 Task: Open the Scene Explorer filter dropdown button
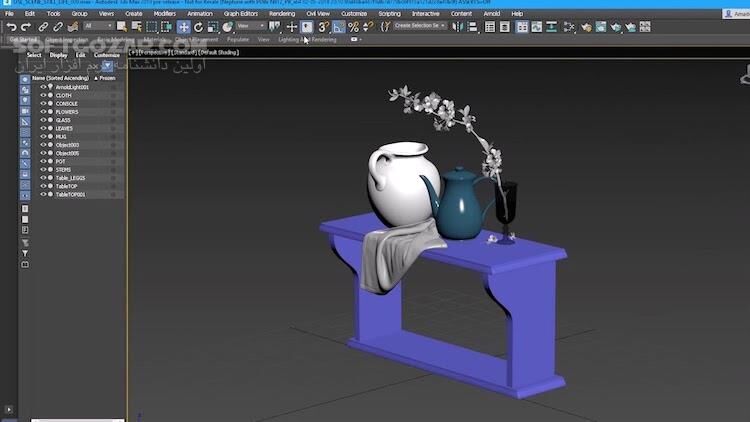click(107, 65)
